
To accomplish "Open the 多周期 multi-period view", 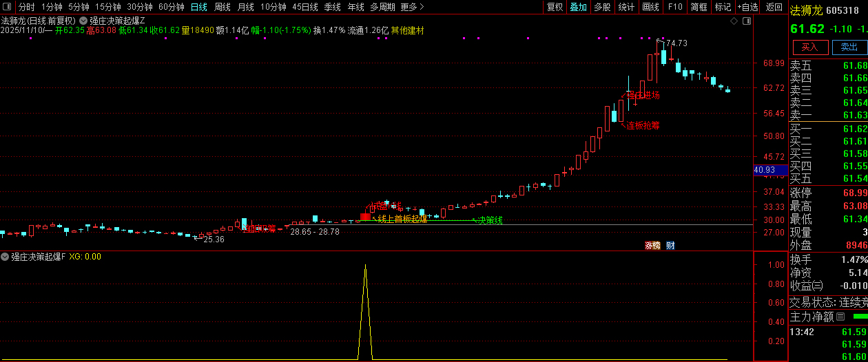I will pos(382,7).
